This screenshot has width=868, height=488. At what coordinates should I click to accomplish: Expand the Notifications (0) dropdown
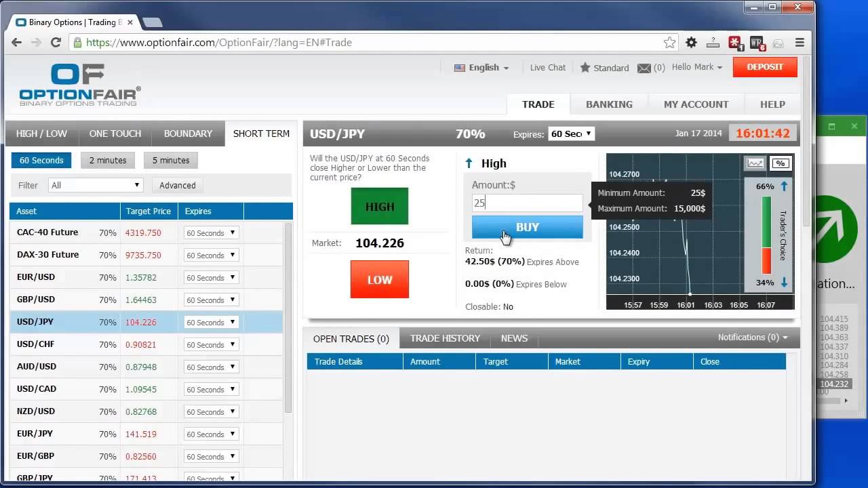pos(753,337)
